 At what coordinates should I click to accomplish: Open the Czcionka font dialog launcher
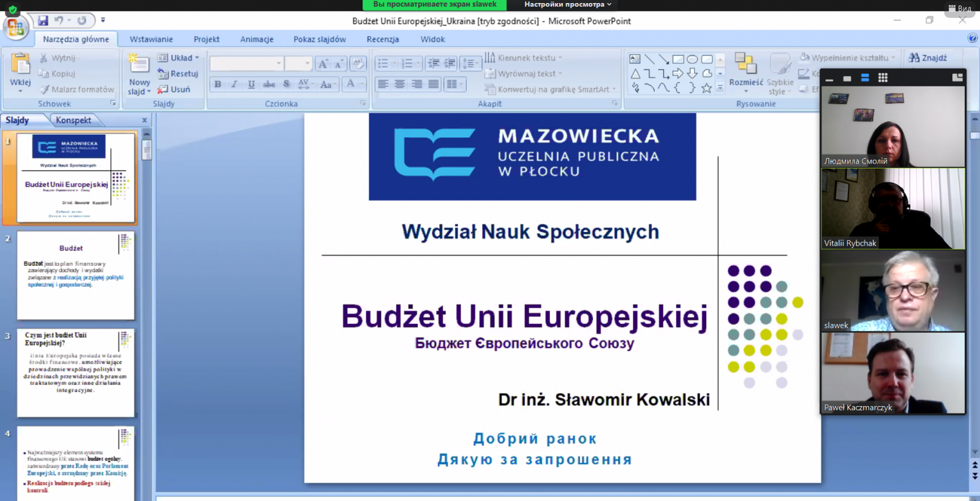(x=363, y=103)
